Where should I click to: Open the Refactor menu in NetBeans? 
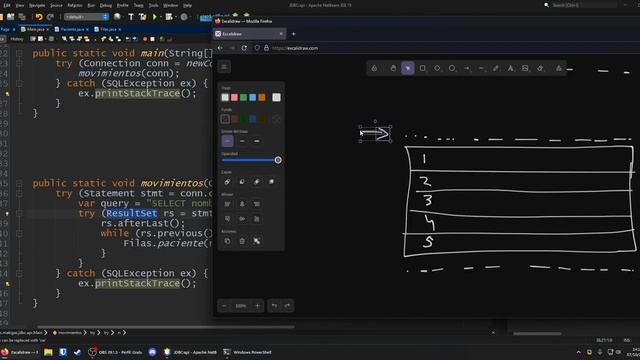pyautogui.click(x=75, y=5)
